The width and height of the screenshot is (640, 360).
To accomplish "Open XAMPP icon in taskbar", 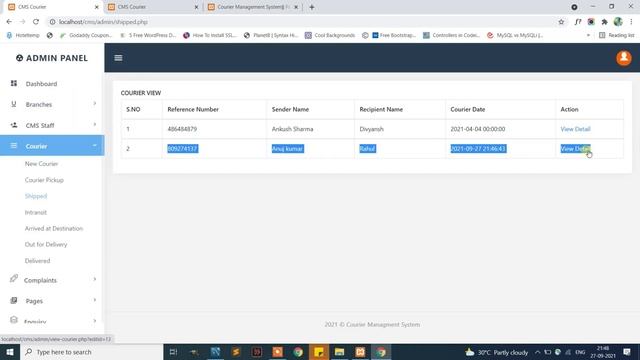I will (x=360, y=352).
